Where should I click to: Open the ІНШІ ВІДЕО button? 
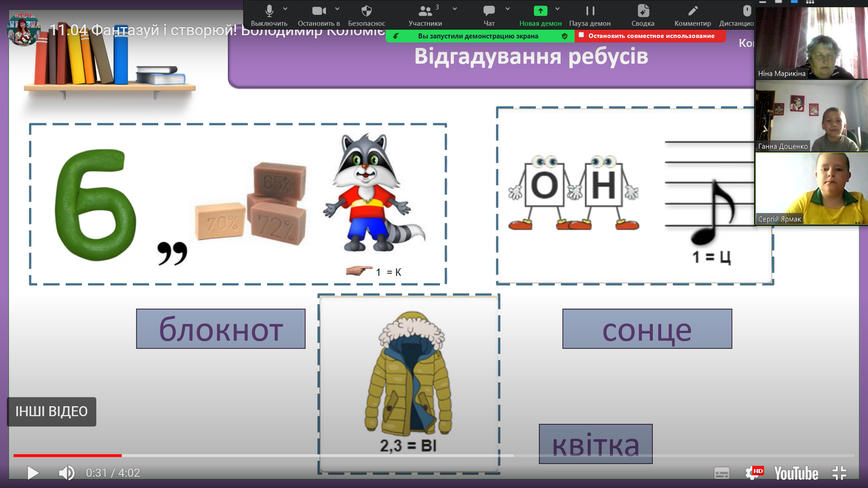(x=52, y=412)
